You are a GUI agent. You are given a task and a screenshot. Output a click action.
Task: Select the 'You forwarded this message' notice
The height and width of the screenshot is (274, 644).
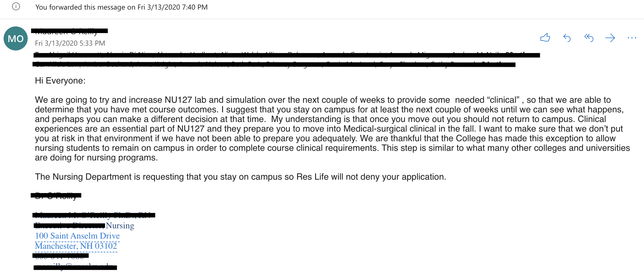(x=121, y=7)
